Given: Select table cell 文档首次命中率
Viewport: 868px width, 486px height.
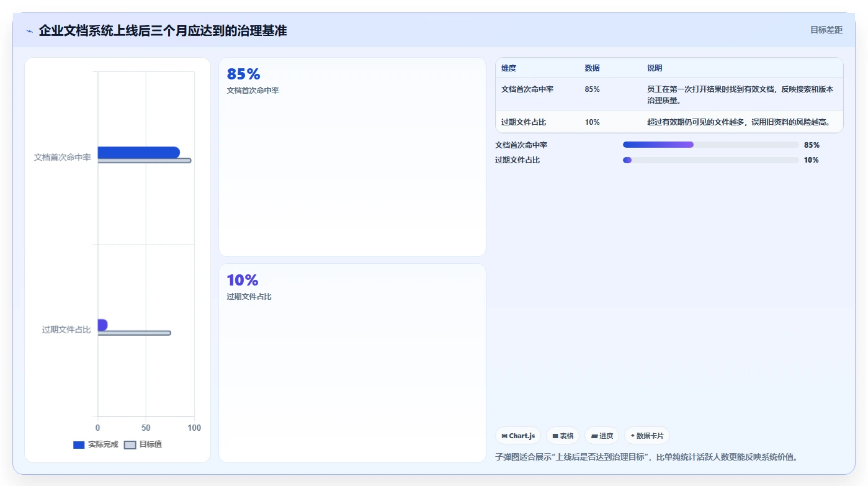Looking at the screenshot, I should tap(527, 89).
